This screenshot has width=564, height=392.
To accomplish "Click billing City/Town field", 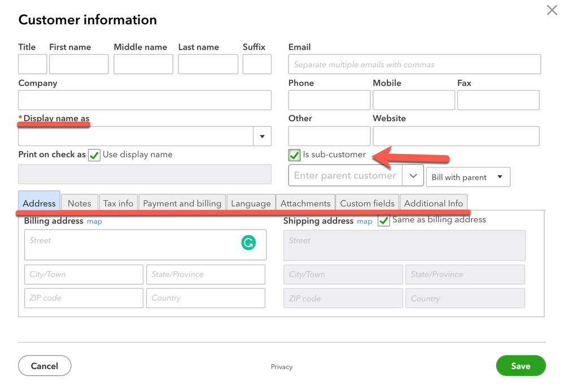I will click(x=84, y=275).
